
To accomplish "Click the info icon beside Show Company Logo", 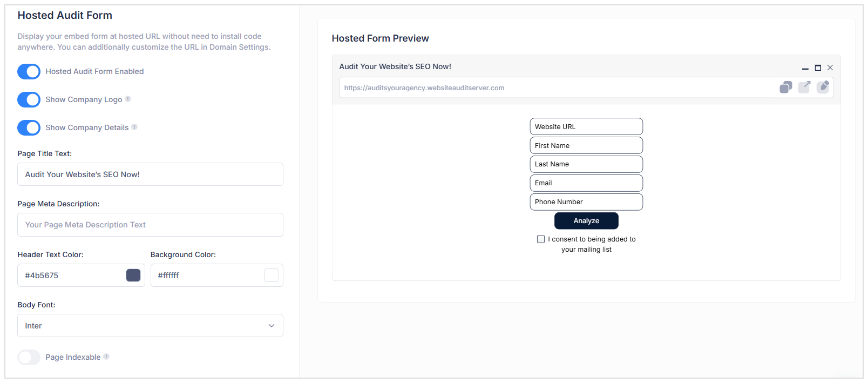I will (x=128, y=99).
